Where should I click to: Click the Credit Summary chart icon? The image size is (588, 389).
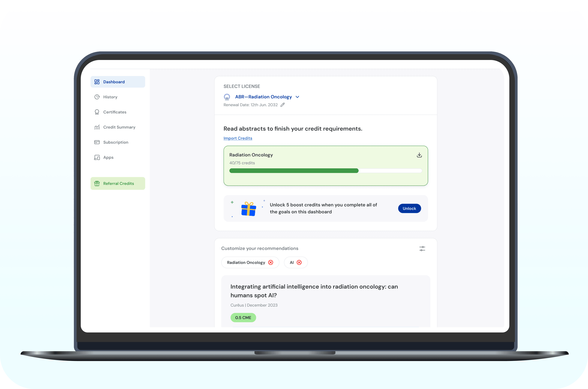coord(97,127)
